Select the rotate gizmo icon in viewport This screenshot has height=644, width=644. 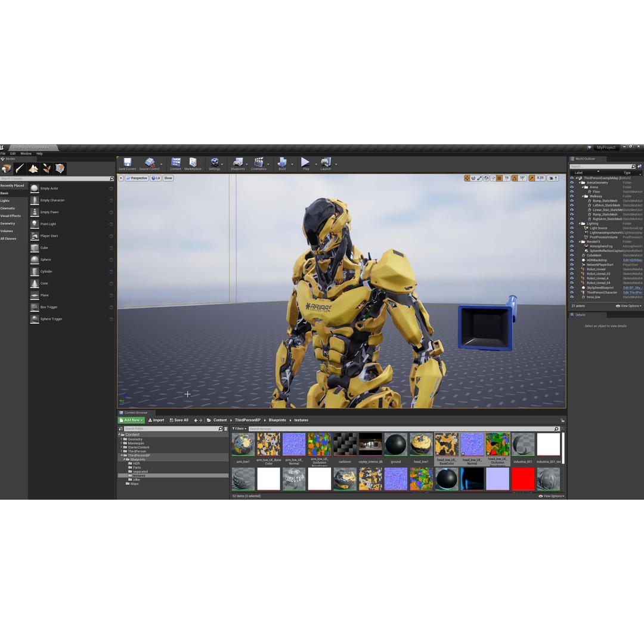coord(473,178)
